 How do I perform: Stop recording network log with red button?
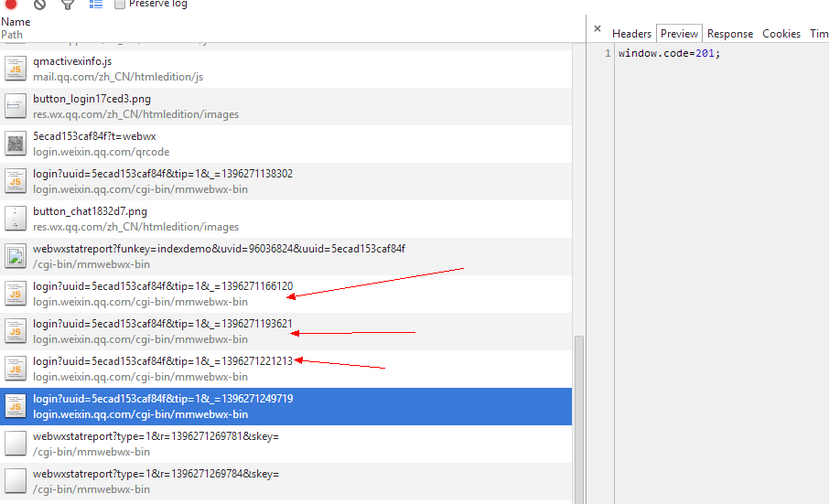(11, 4)
